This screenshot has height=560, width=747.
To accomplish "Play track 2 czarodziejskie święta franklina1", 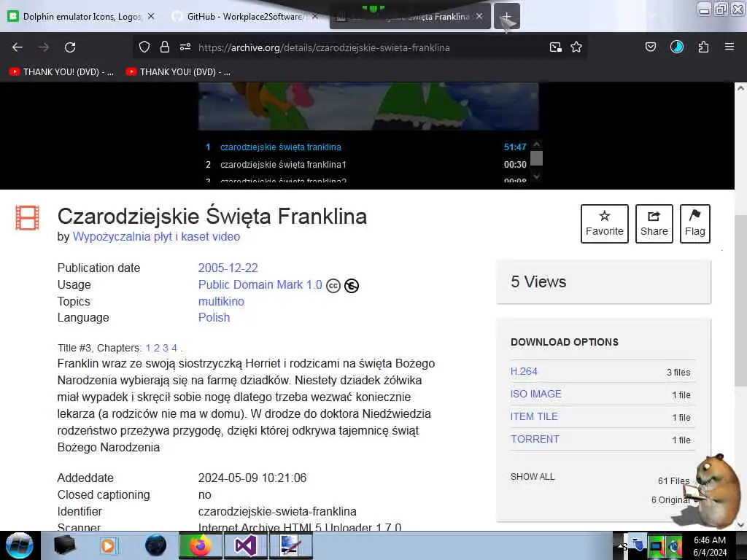I will coord(366,164).
